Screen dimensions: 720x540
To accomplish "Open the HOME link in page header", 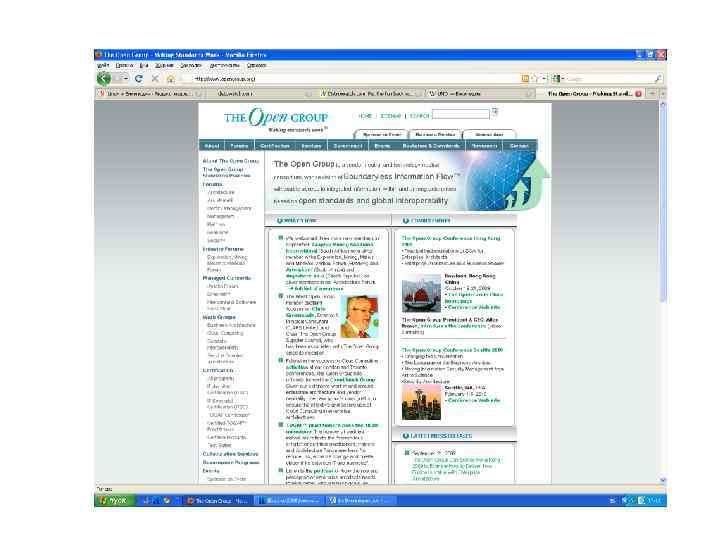I will pyautogui.click(x=365, y=116).
